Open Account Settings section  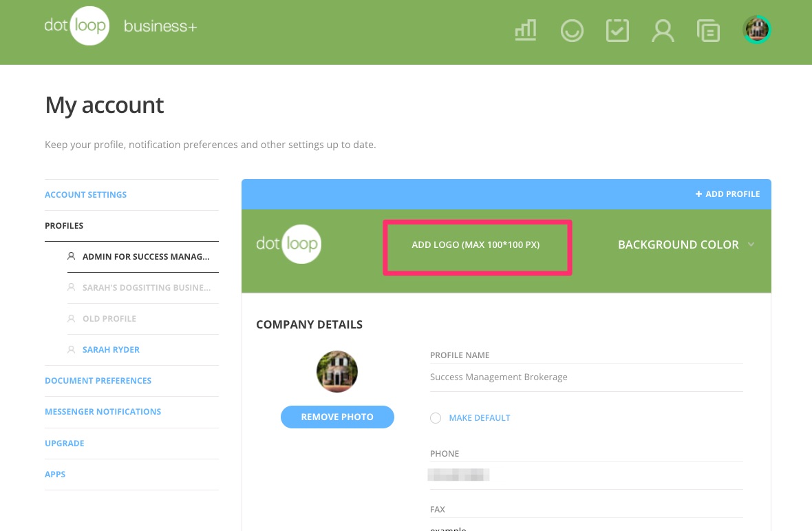(x=86, y=195)
